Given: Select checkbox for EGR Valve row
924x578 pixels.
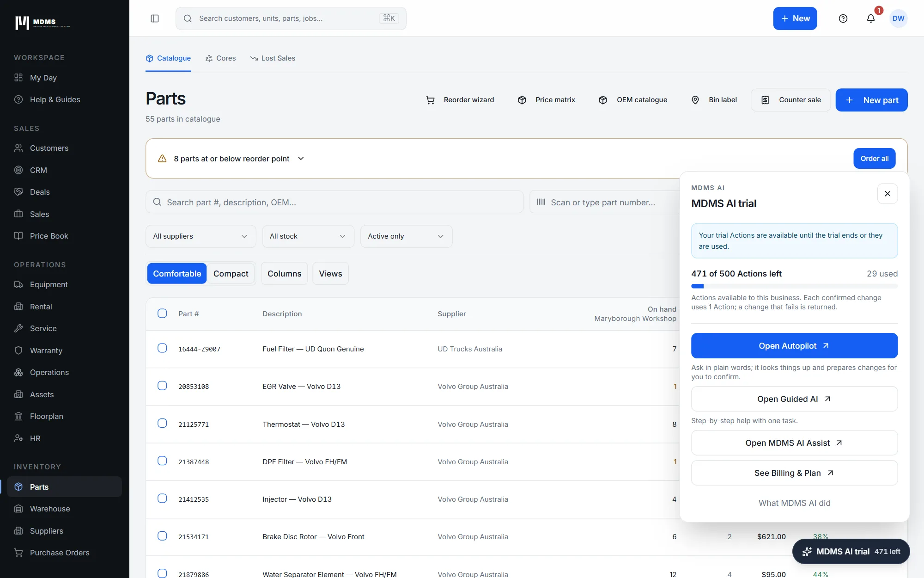Looking at the screenshot, I should point(162,386).
